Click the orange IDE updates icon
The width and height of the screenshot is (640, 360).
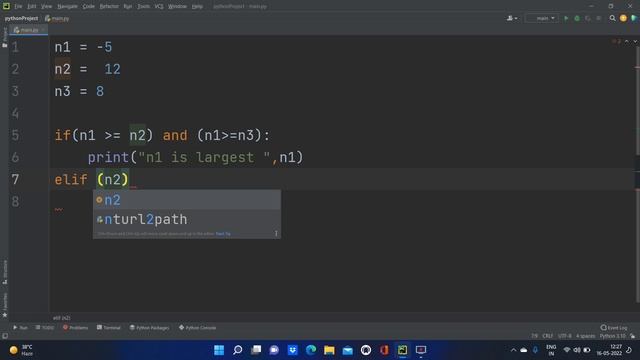(623, 18)
